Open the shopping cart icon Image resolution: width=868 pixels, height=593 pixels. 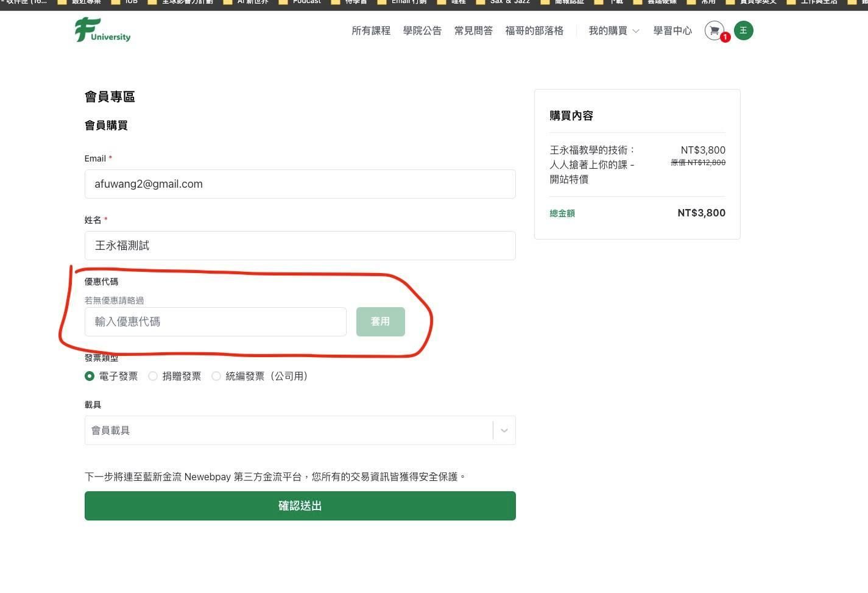point(714,30)
